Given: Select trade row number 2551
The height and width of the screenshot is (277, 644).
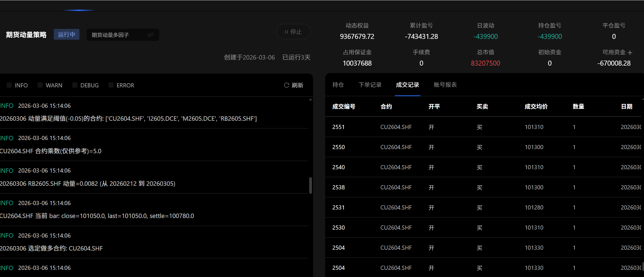Looking at the screenshot, I should point(483,127).
